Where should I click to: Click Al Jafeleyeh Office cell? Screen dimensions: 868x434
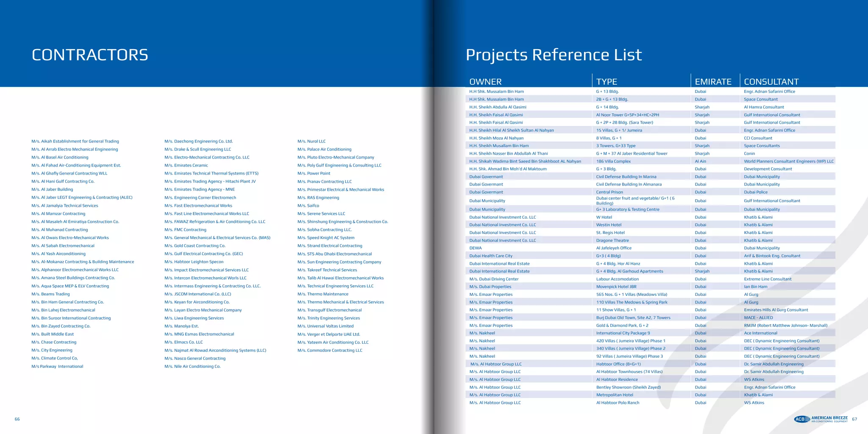click(614, 248)
